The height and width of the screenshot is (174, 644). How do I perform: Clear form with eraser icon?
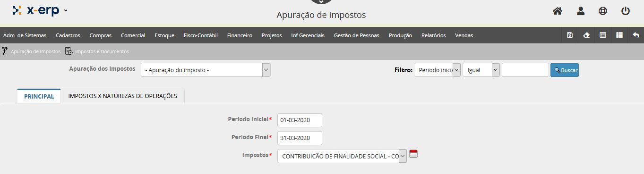(586, 35)
